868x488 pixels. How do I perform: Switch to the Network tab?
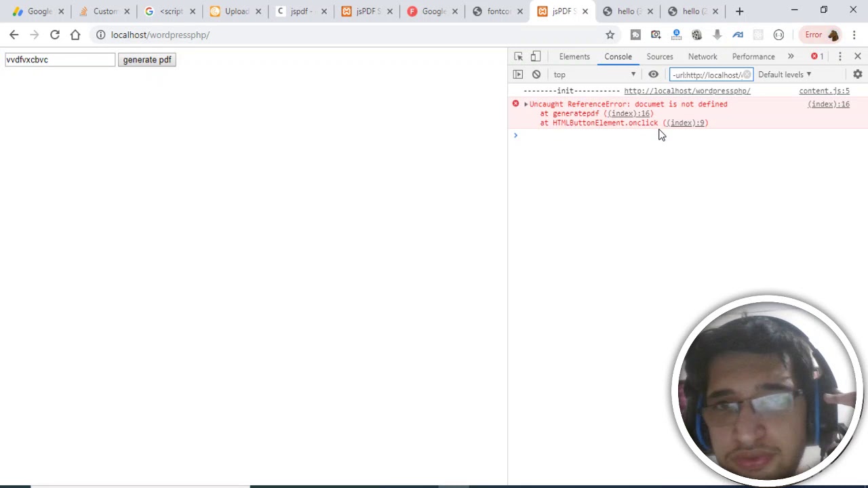(x=703, y=56)
